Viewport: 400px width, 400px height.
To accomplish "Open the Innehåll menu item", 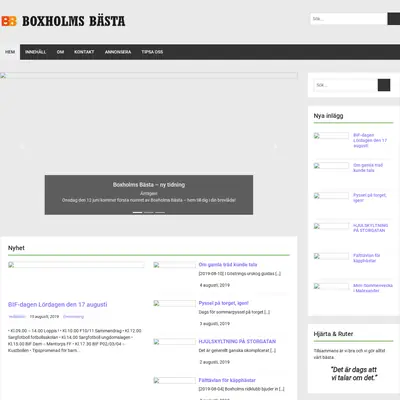I will pyautogui.click(x=36, y=52).
